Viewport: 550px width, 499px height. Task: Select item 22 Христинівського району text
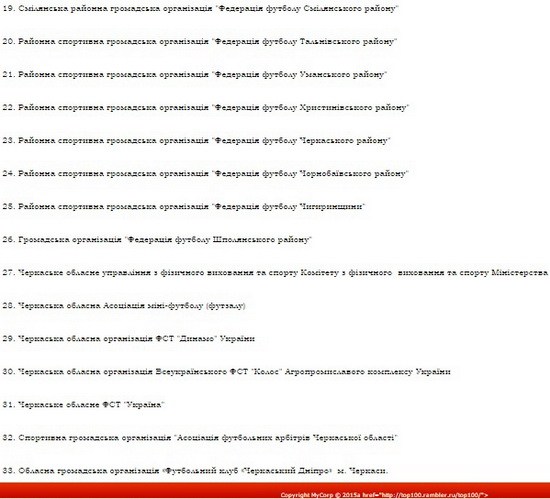point(206,108)
